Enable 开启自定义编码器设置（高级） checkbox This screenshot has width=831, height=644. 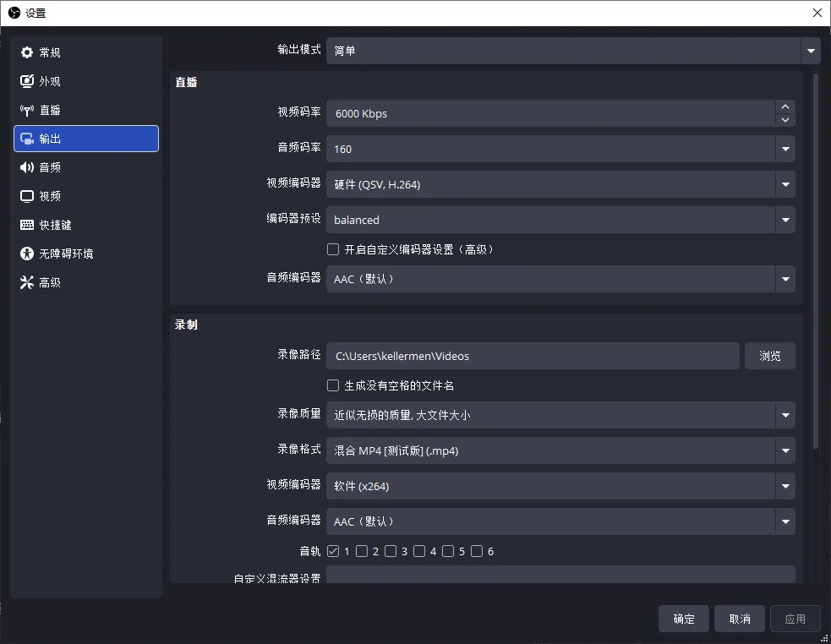[333, 249]
